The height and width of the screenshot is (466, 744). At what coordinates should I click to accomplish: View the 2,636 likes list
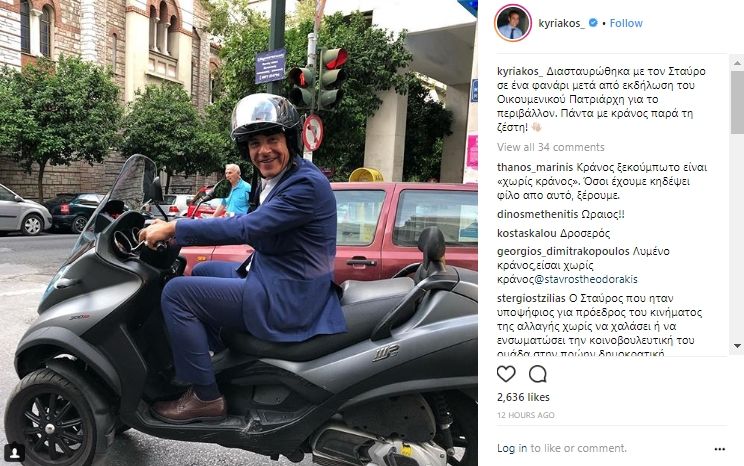click(523, 397)
